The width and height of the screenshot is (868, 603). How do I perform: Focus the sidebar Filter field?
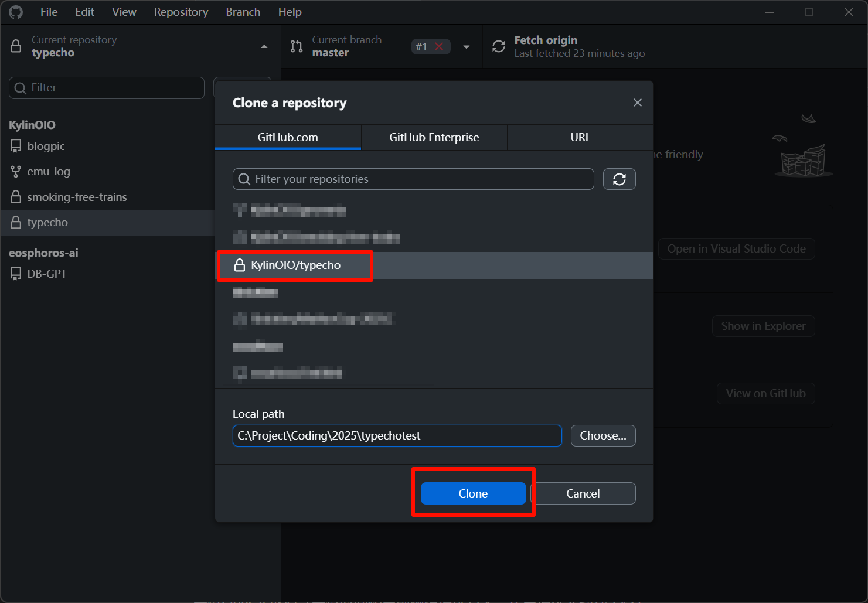(107, 88)
